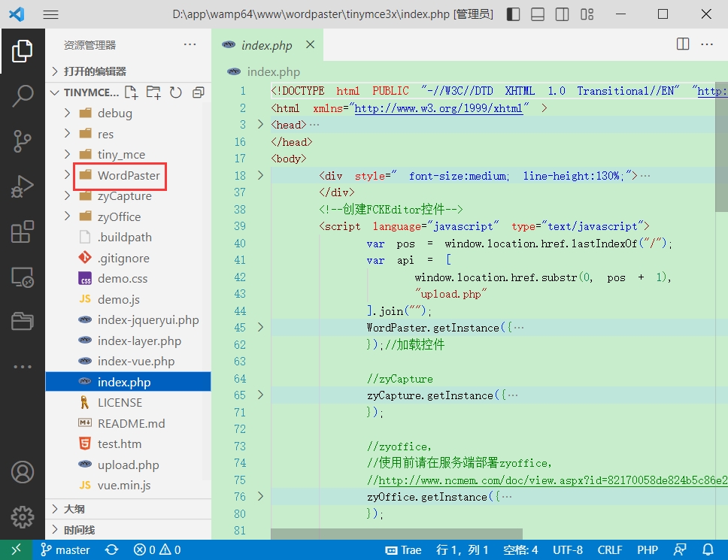The width and height of the screenshot is (728, 560).
Task: Select the index.php editor tab
Action: click(x=266, y=46)
